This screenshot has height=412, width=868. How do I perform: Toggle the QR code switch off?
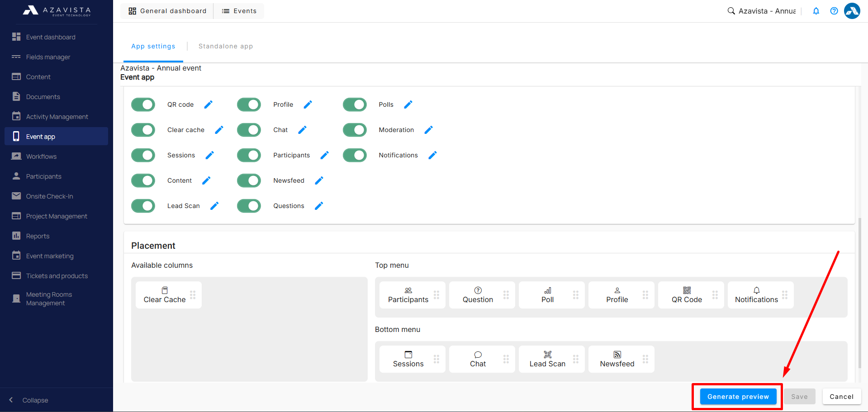[143, 104]
